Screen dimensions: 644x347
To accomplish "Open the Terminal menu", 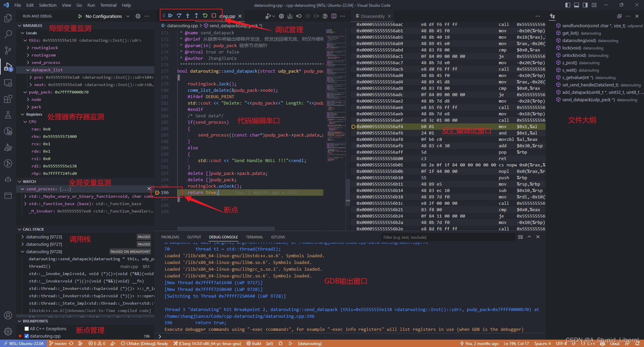I will coord(108,5).
